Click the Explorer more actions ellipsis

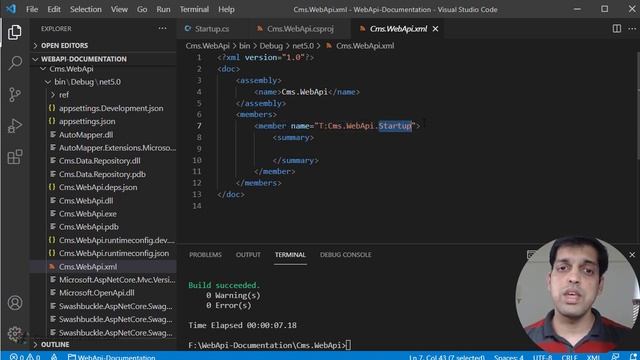(x=162, y=29)
